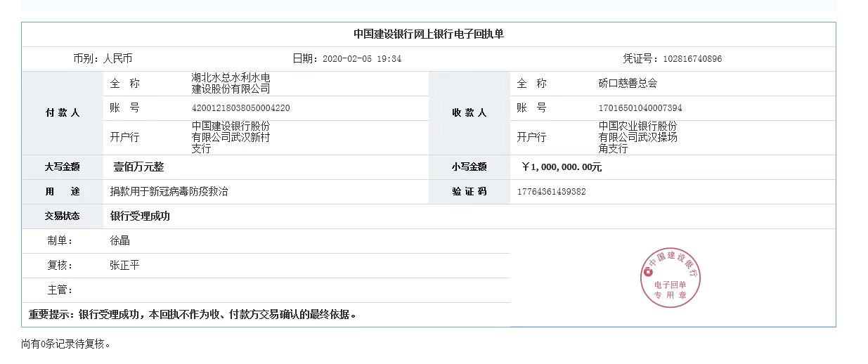Image resolution: width=868 pixels, height=364 pixels.
Task: Click the 币别 label
Action: coord(86,59)
